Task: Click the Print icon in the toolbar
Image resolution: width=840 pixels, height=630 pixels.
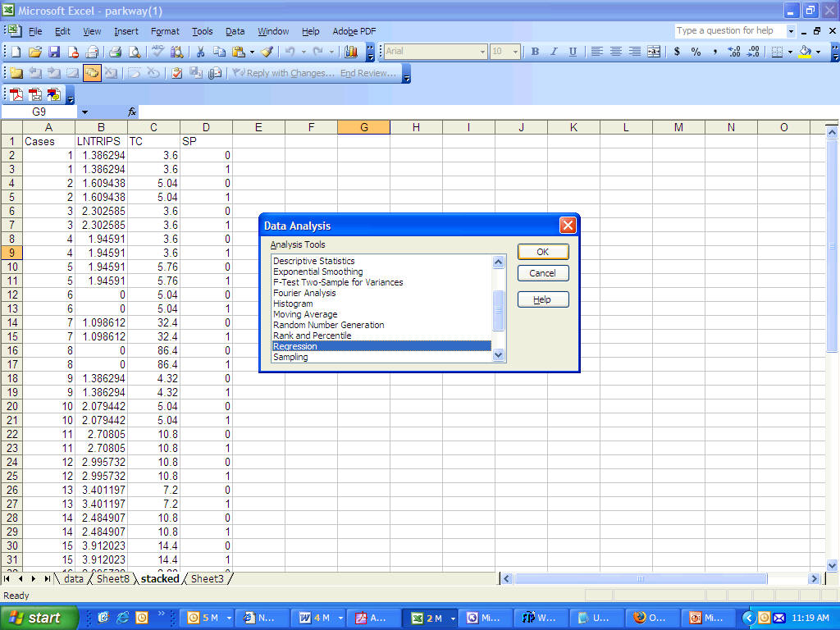Action: click(x=115, y=52)
